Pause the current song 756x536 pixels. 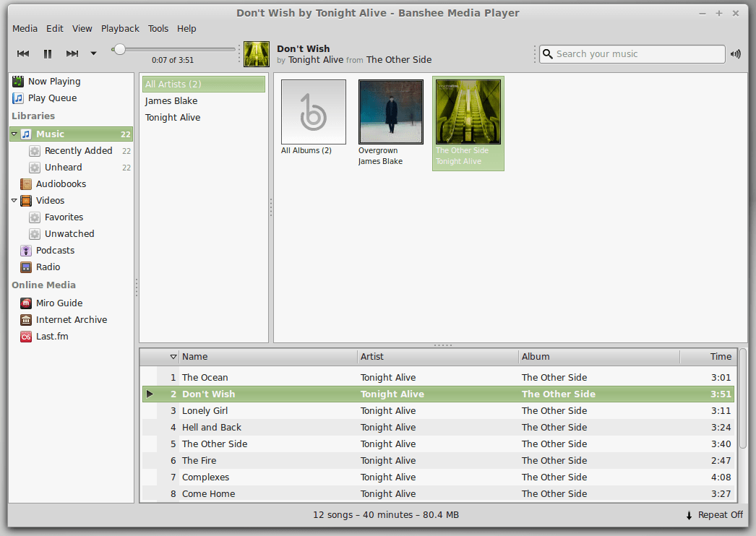click(47, 53)
